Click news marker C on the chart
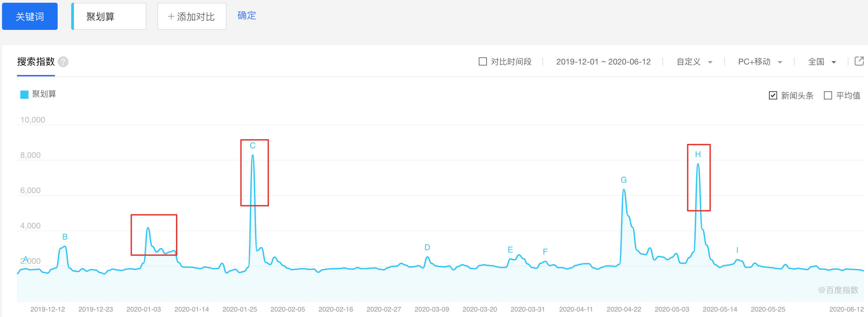The width and height of the screenshot is (868, 317). click(x=253, y=146)
